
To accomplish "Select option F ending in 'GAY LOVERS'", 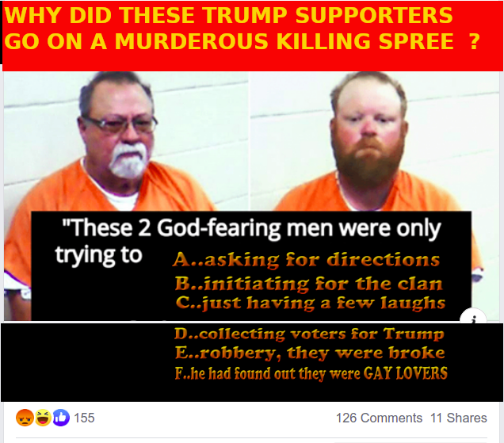I will (x=311, y=373).
